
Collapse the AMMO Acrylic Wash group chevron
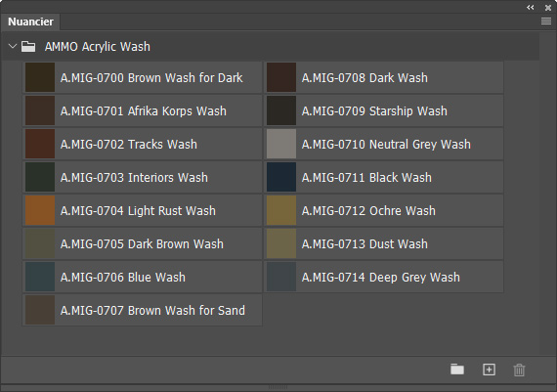click(13, 46)
